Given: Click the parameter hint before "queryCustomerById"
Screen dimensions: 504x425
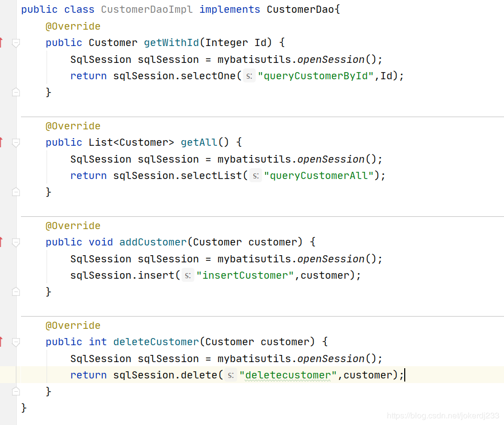Looking at the screenshot, I should tap(249, 76).
